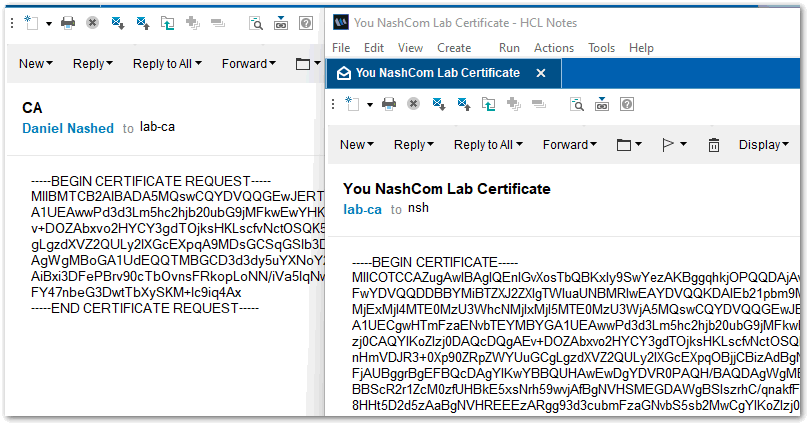Open Reply to All dropdown in CA window
The width and height of the screenshot is (809, 425).
click(x=167, y=63)
